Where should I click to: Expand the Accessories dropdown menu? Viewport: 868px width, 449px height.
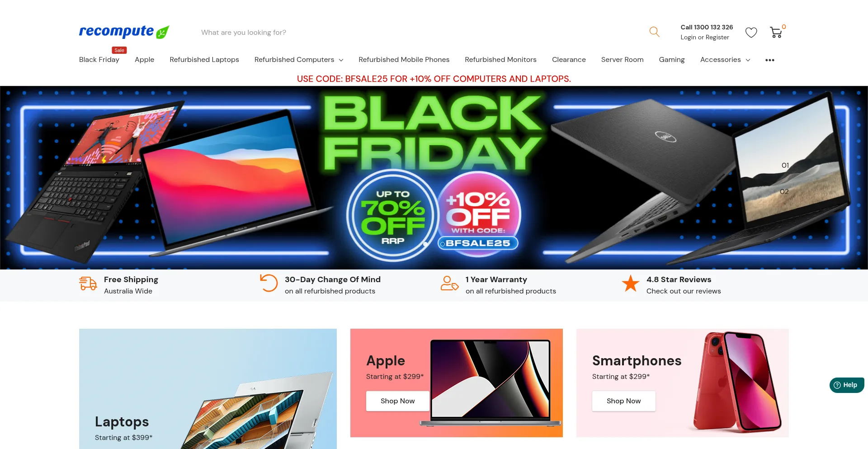725,60
